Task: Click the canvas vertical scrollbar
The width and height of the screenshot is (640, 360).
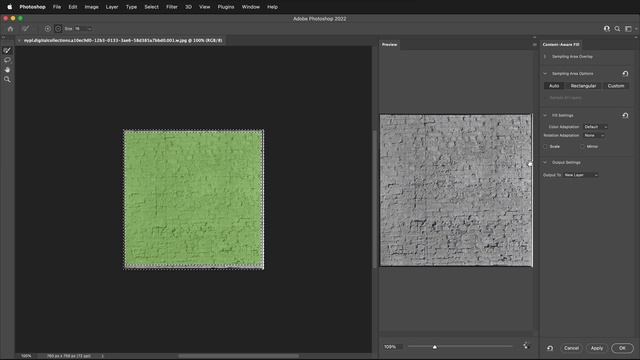Action: 374,198
